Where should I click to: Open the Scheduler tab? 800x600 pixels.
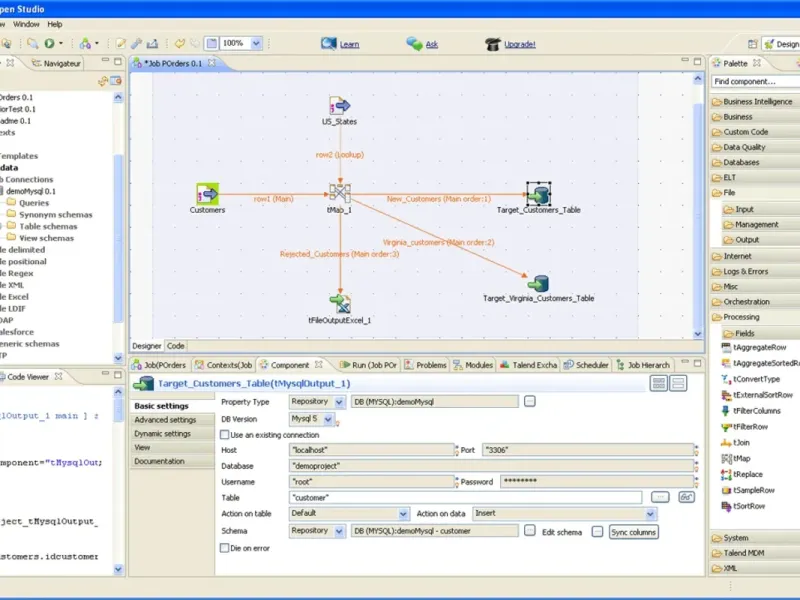tap(586, 365)
